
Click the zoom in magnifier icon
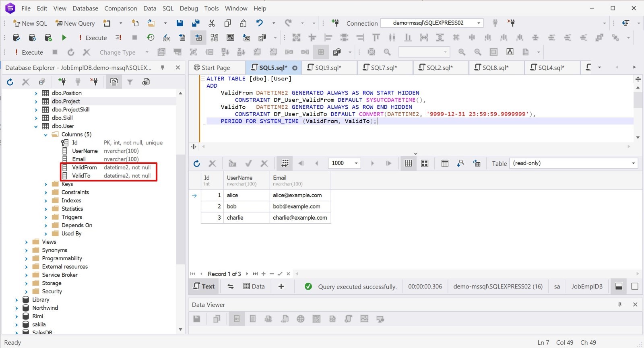462,52
